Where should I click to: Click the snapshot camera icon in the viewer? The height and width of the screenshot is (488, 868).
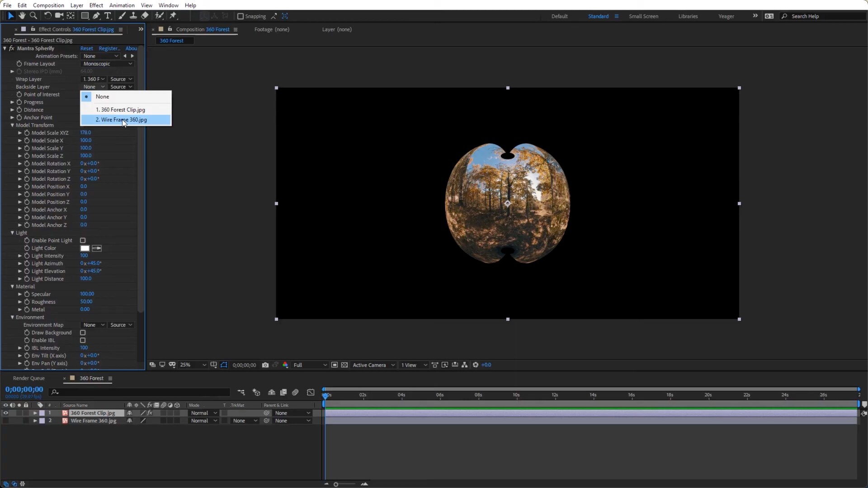[x=265, y=365]
